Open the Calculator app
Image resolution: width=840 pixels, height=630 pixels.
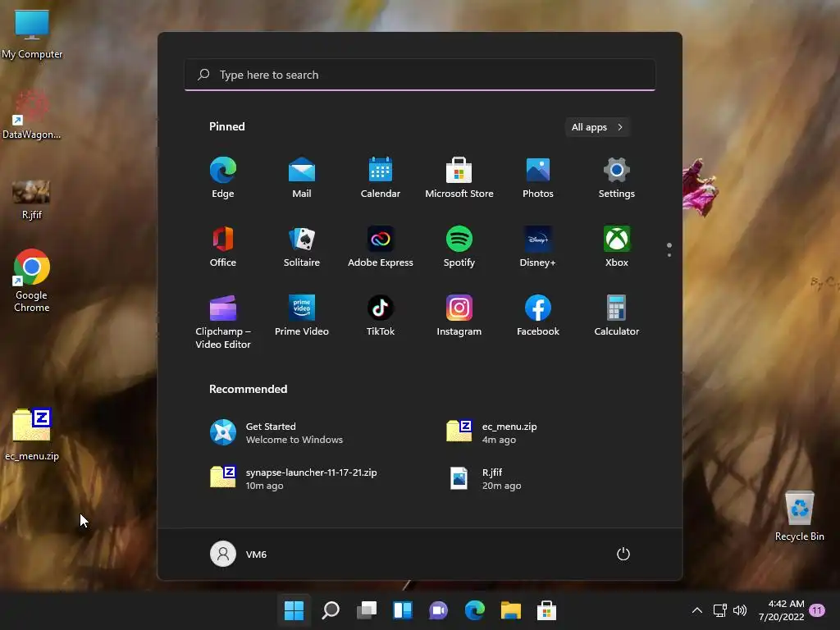click(x=617, y=316)
